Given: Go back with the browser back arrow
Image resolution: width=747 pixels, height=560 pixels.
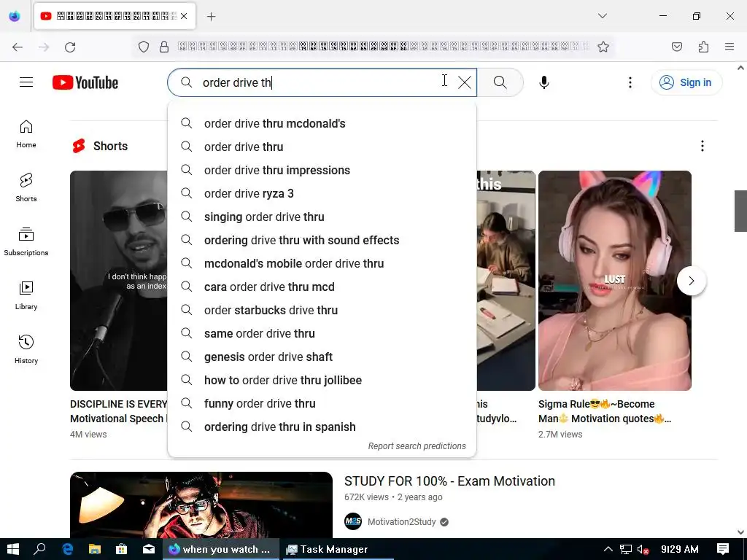Looking at the screenshot, I should pos(18,47).
